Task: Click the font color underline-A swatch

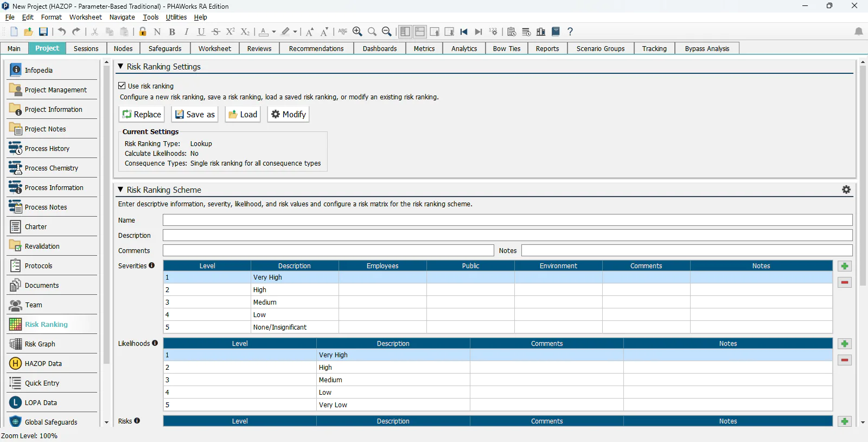Action: click(264, 31)
